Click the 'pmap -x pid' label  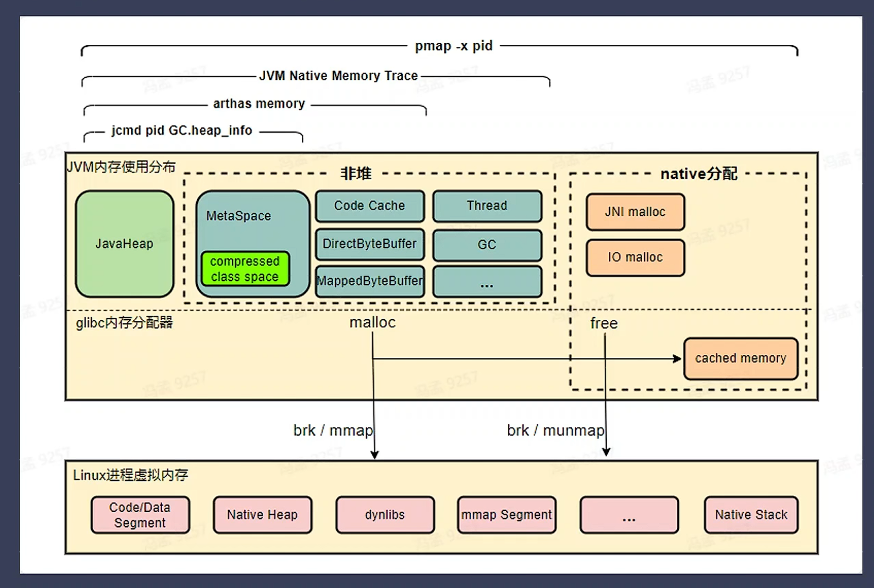(454, 46)
